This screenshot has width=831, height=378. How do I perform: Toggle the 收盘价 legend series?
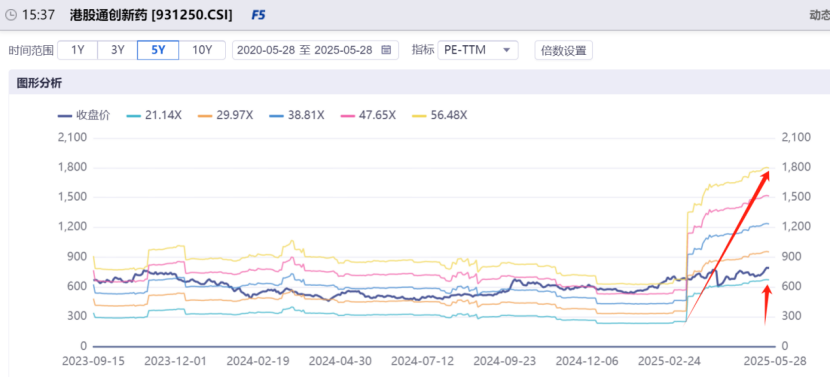(83, 115)
